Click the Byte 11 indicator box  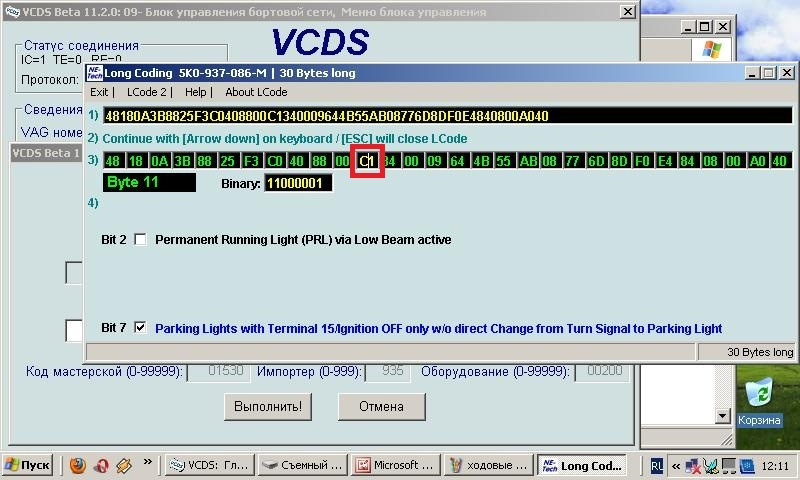149,183
